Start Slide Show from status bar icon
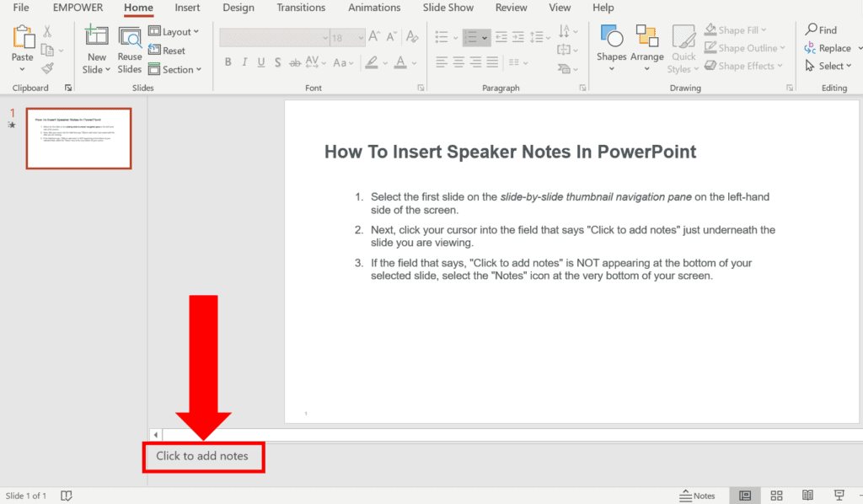Screen dimensions: 863x504 [838, 496]
